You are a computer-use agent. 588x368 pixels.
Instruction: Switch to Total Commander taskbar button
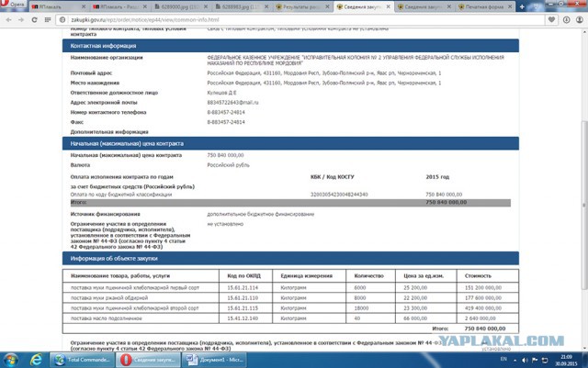pos(83,360)
